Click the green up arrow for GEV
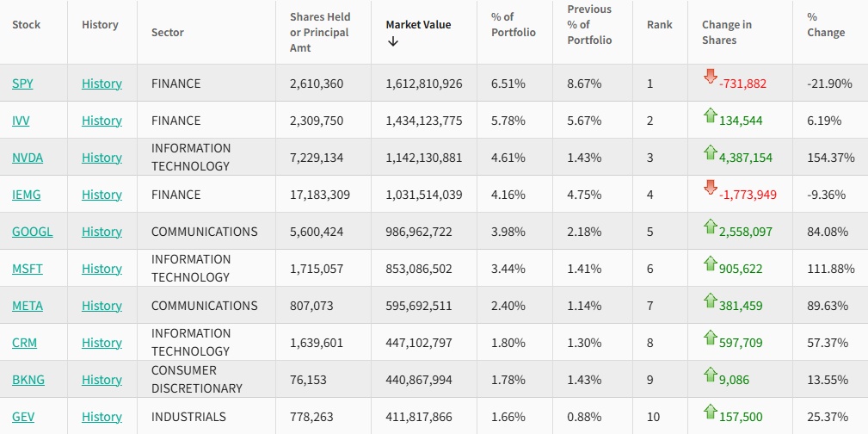868x434 pixels. click(710, 411)
